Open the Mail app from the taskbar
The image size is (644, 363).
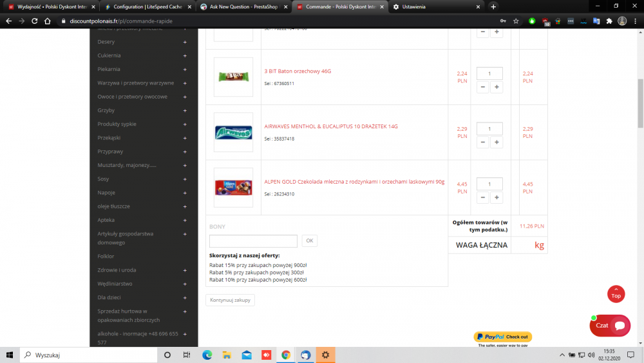coord(247,355)
